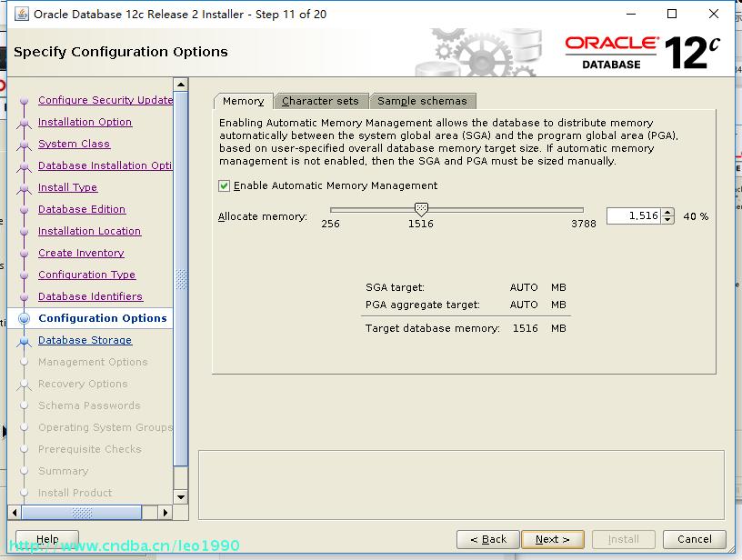Open the Character sets tab

[x=320, y=101]
